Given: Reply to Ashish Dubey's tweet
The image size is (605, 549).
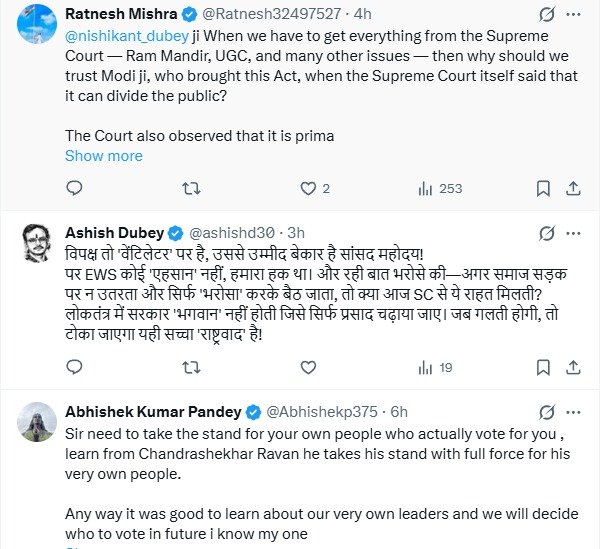Looking at the screenshot, I should (75, 368).
